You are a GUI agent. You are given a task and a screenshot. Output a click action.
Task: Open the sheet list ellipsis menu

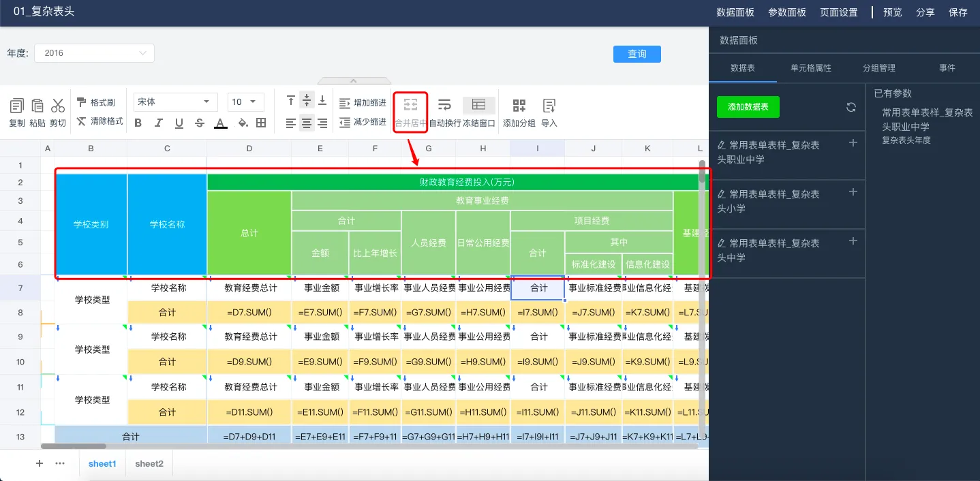tap(60, 463)
